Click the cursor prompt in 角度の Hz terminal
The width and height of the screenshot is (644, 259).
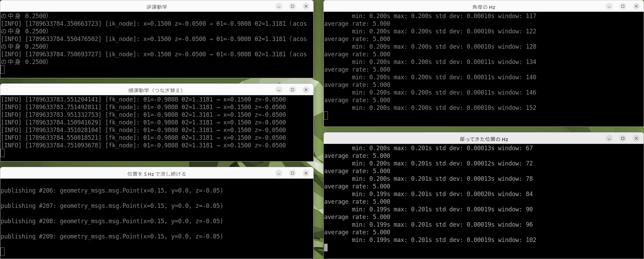pyautogui.click(x=326, y=115)
